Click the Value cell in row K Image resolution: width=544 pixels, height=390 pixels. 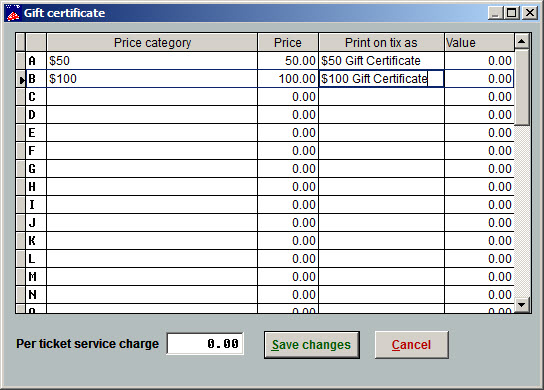[x=479, y=241]
